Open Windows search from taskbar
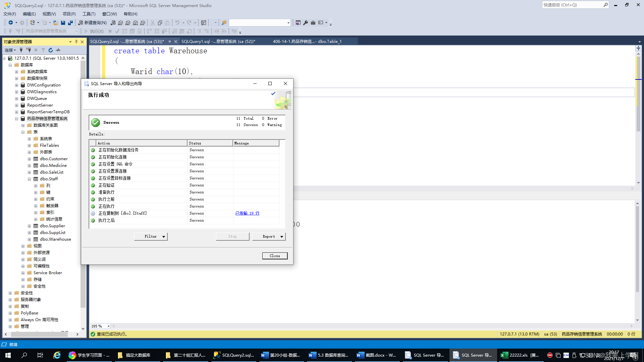 [24, 355]
